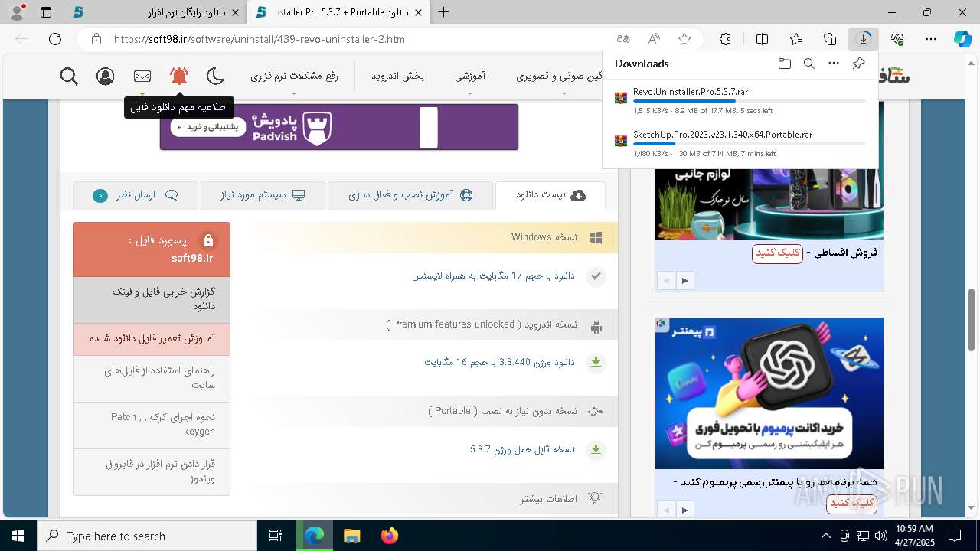The width and height of the screenshot is (980, 551).
Task: Click next arrow on فروش اقساطی ad slider
Action: (x=684, y=281)
